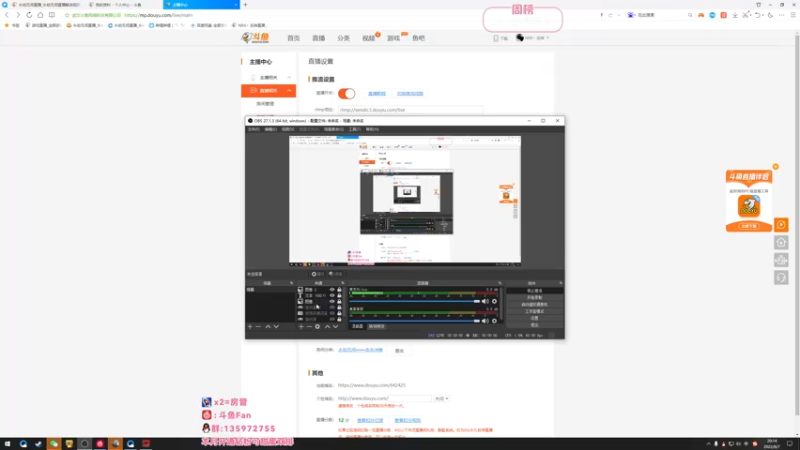Screen dimensions: 800x450
Task: Open the Windows Start menu
Action: point(7,444)
